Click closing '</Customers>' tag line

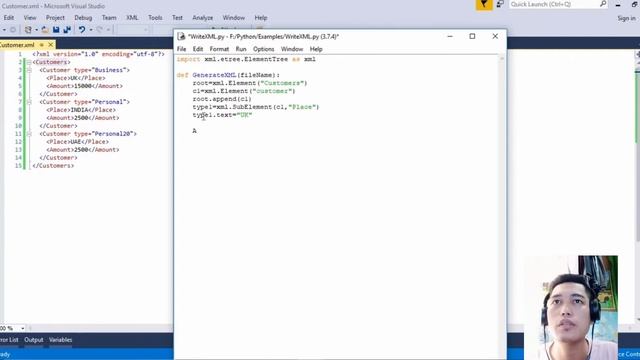(x=53, y=166)
